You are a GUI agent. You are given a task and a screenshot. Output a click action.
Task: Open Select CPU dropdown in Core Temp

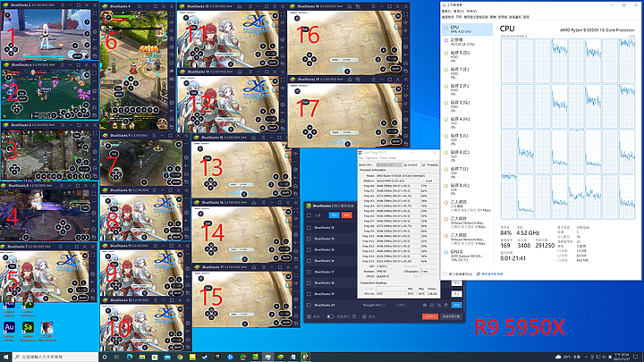[x=389, y=164]
